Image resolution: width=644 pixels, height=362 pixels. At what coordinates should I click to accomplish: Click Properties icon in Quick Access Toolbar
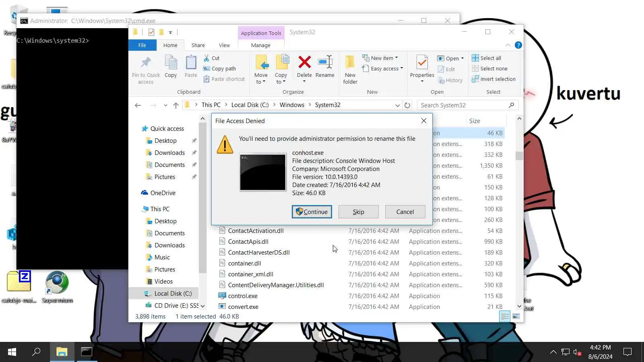click(151, 32)
